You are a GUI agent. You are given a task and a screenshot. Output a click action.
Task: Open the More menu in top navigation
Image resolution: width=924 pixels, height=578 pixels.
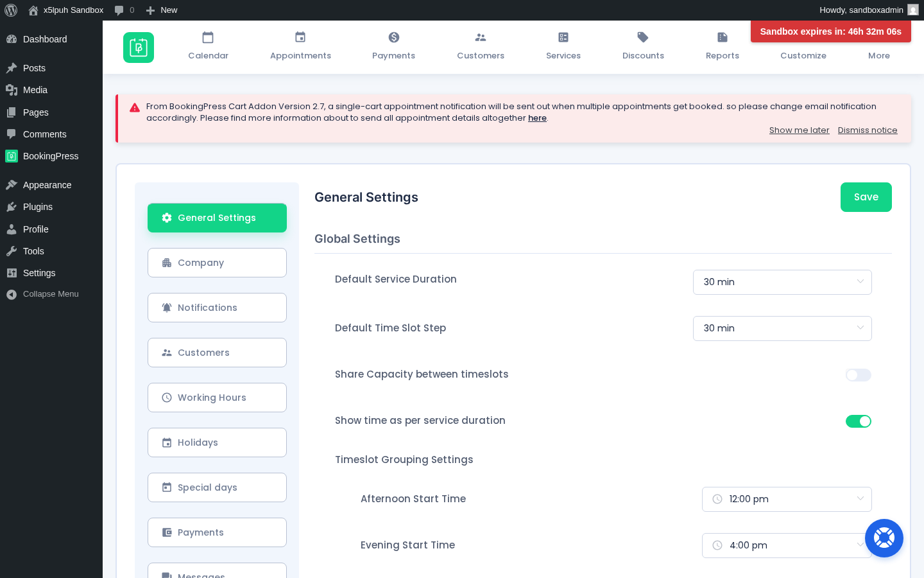click(879, 56)
